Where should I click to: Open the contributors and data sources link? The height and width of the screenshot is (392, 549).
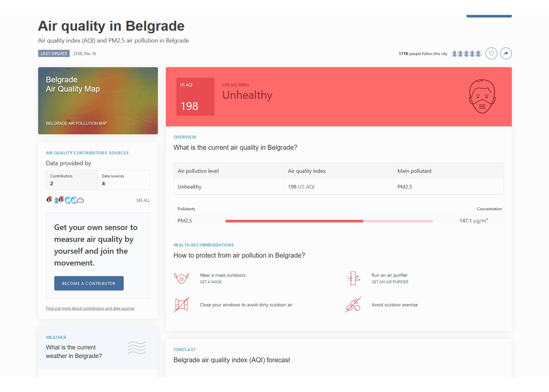pyautogui.click(x=90, y=308)
